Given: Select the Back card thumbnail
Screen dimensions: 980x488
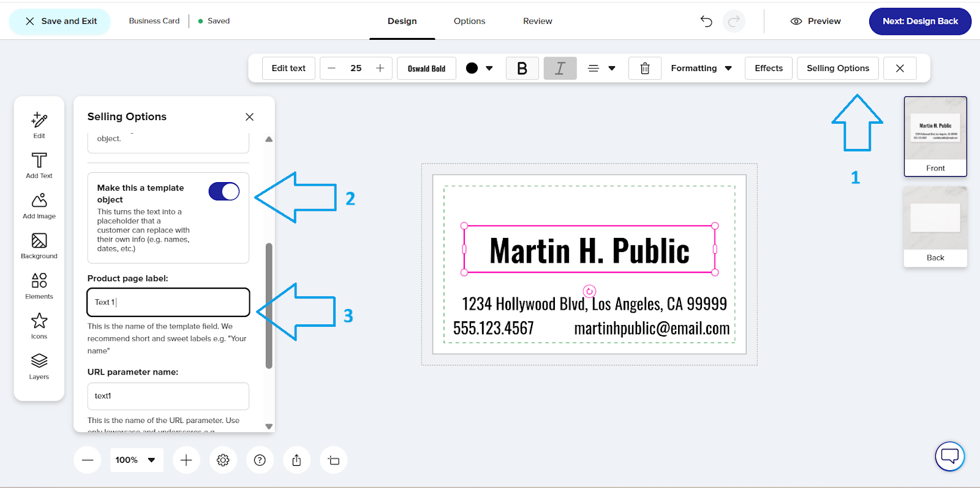Looking at the screenshot, I should (x=935, y=226).
